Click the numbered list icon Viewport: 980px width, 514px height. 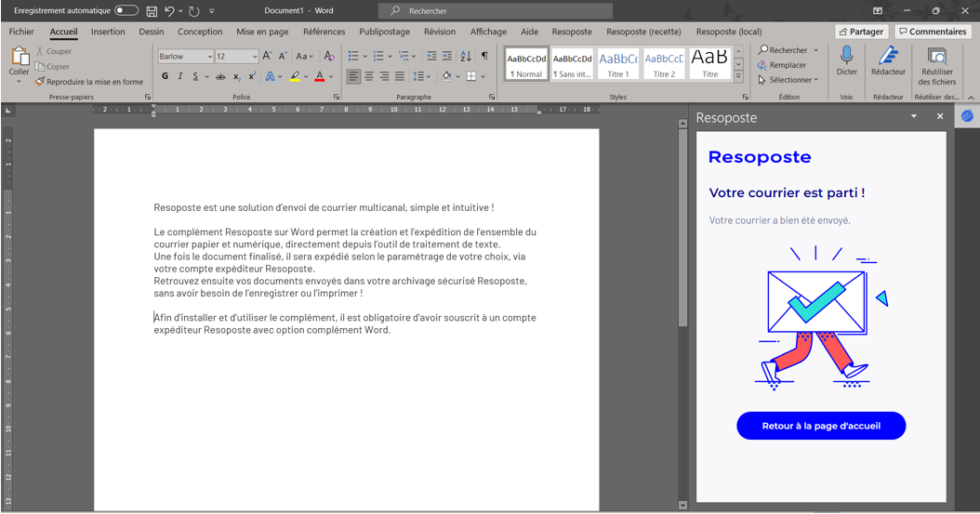tap(378, 56)
